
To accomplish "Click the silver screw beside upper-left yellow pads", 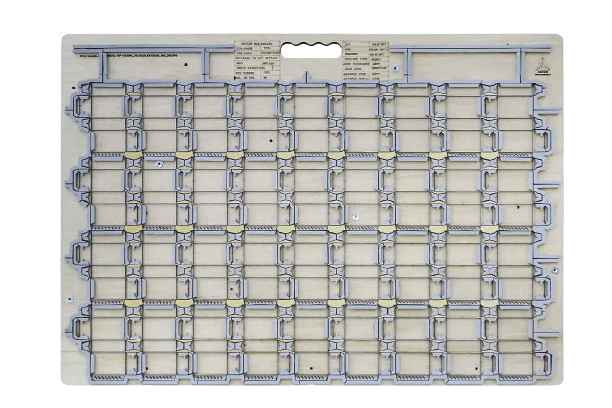I will click(159, 160).
